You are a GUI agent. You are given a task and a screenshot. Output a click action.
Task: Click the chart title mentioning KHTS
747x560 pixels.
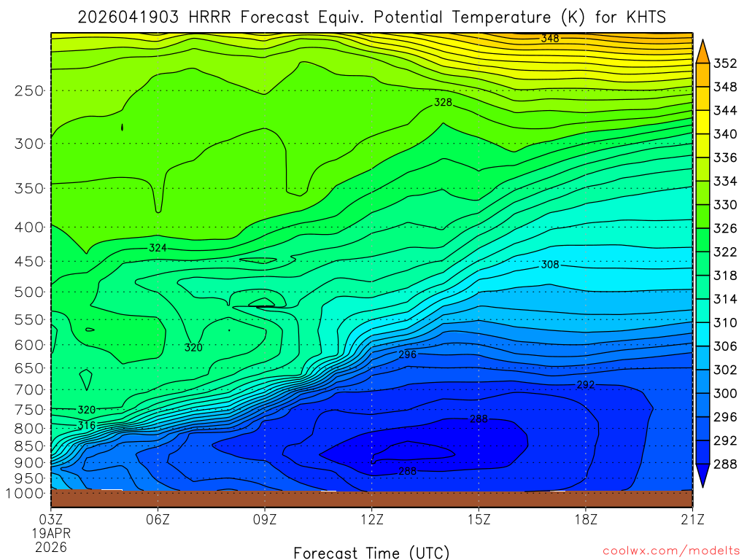[371, 17]
